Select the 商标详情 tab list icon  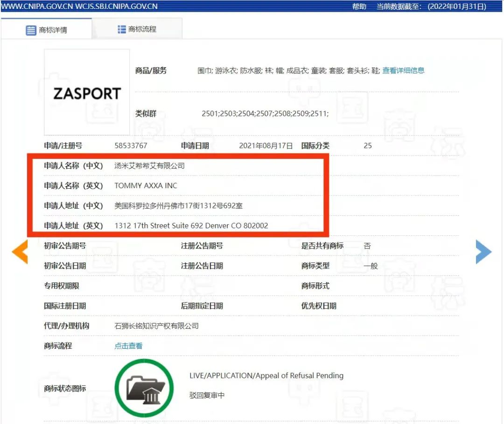pyautogui.click(x=31, y=29)
